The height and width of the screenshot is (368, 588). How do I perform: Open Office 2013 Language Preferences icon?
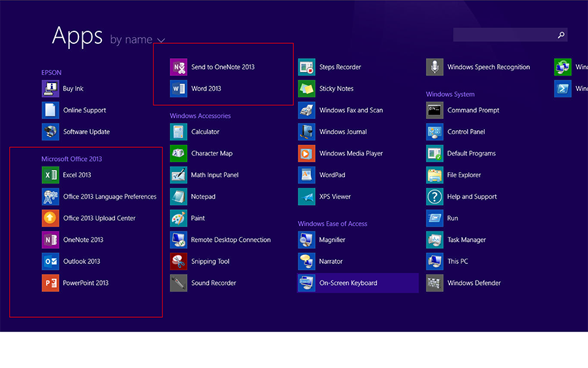tap(50, 197)
